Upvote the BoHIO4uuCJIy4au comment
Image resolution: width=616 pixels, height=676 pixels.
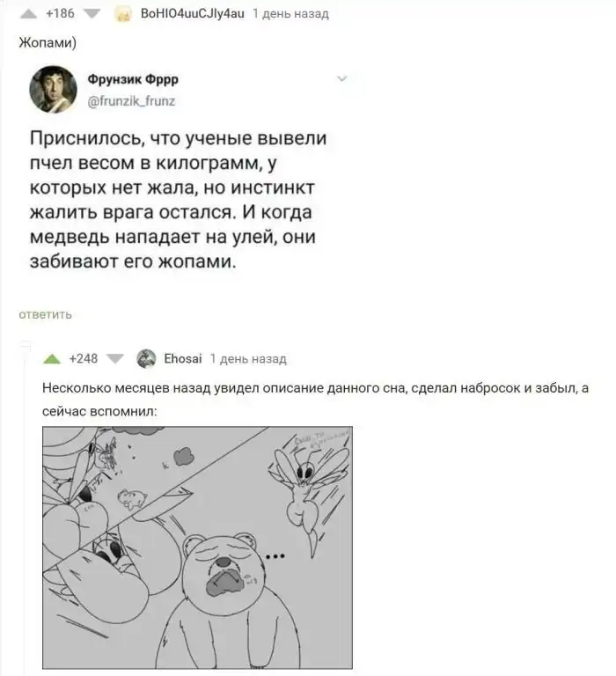[x=28, y=14]
